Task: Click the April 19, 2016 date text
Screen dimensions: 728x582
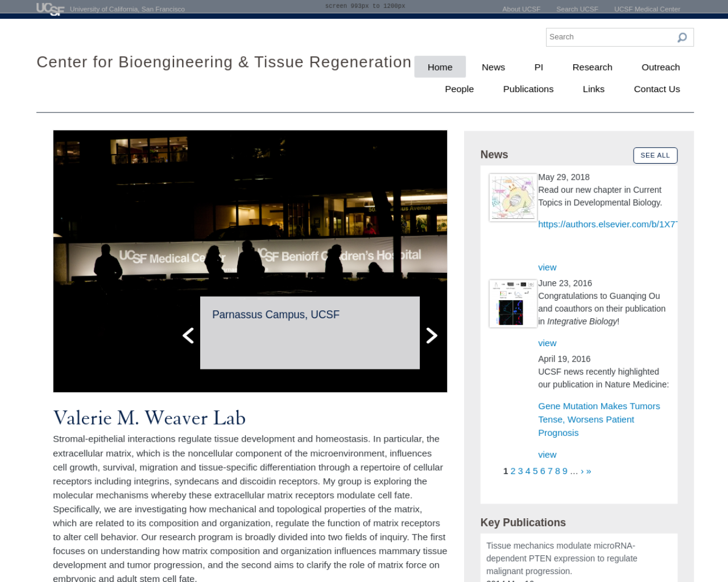Action: point(564,359)
